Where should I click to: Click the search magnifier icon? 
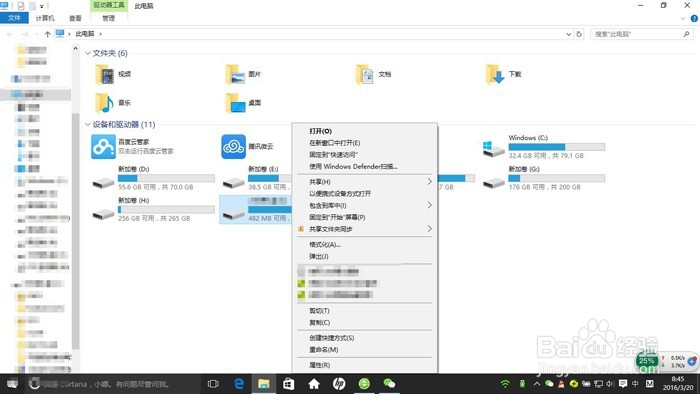[686, 34]
